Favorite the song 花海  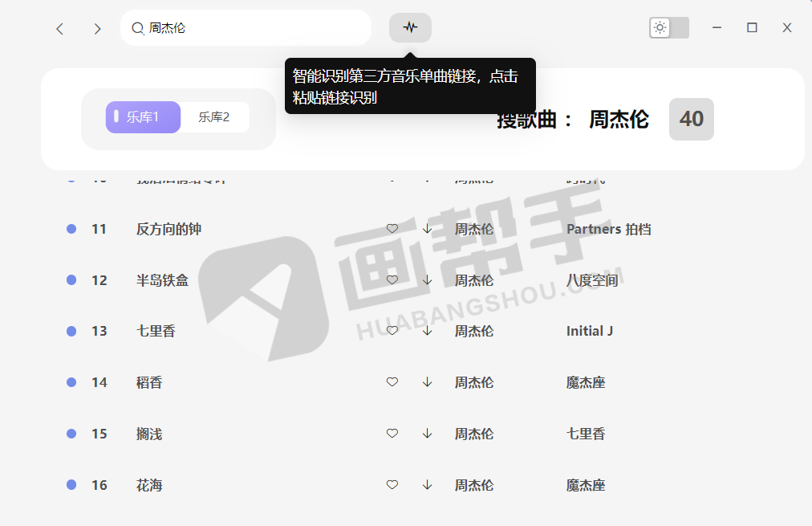(x=392, y=484)
